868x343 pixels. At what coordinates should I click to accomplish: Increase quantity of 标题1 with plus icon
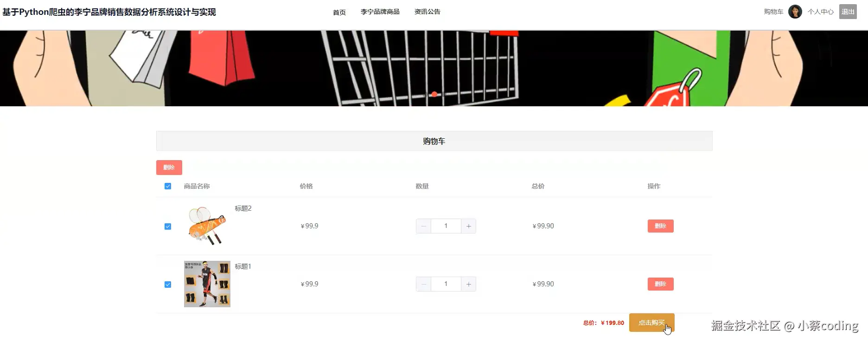coord(469,284)
